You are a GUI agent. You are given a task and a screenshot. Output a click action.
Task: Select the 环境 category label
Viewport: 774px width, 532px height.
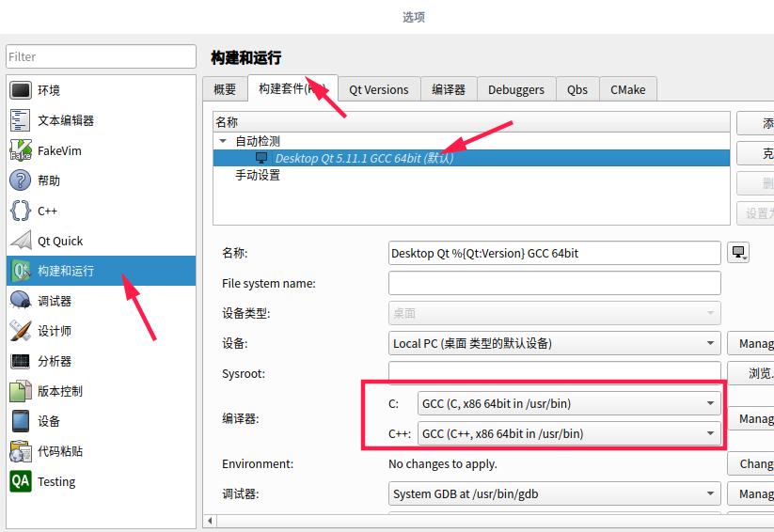coord(49,90)
